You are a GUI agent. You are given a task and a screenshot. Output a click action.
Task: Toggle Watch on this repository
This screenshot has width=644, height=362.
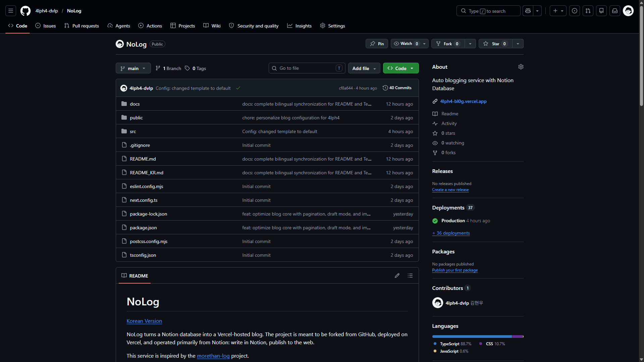406,44
